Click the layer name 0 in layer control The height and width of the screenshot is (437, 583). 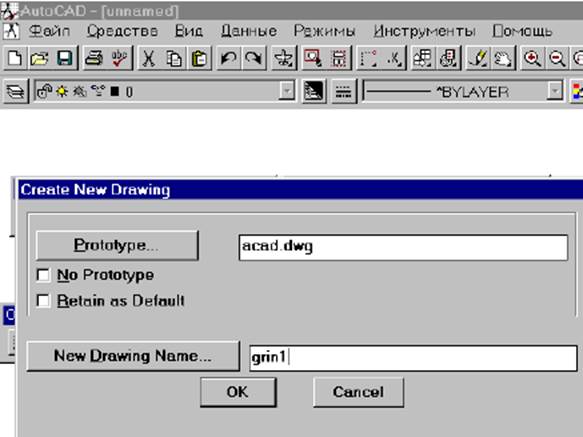click(129, 92)
